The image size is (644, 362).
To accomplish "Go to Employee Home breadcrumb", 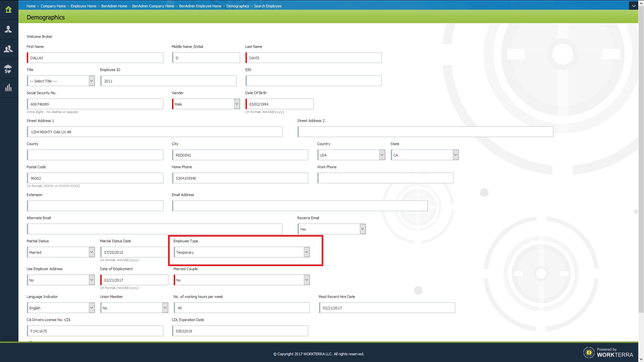I will point(84,6).
